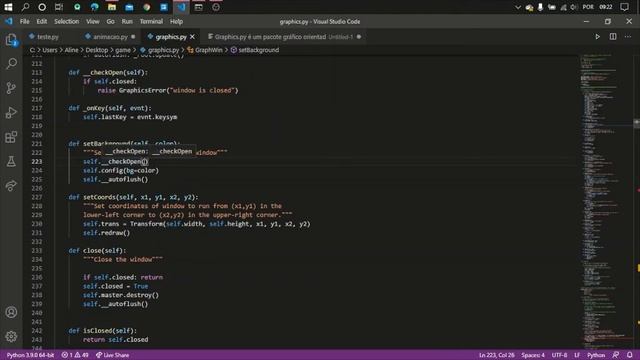The width and height of the screenshot is (640, 360).
Task: Open the Testing flask view
Action: 11,161
